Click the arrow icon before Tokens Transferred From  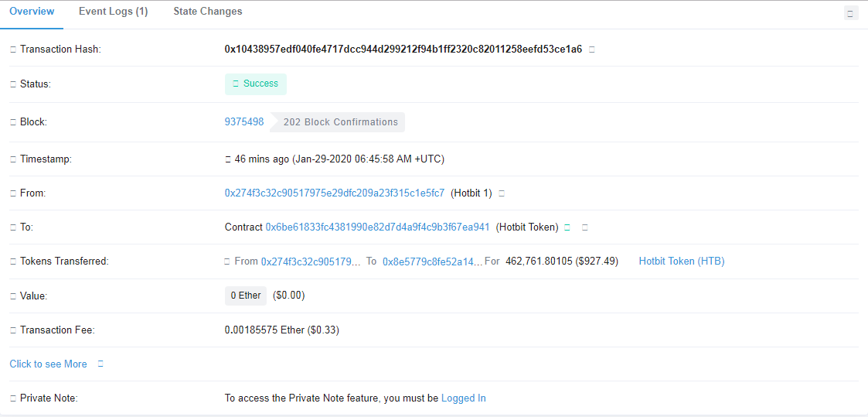click(227, 261)
